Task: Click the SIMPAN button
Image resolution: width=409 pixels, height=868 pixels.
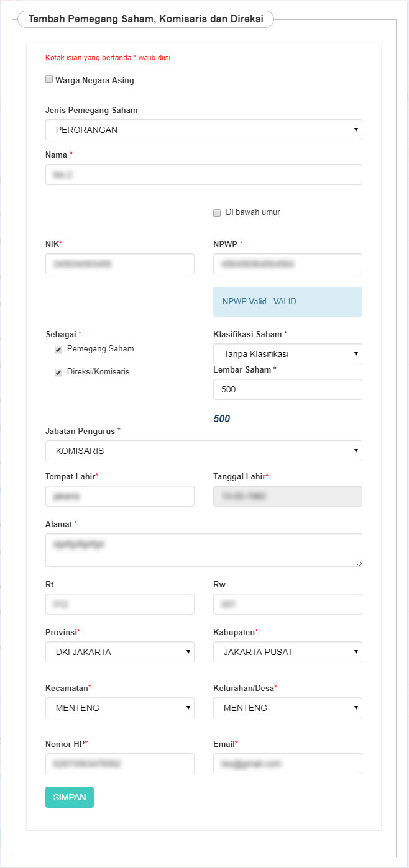Action: coord(70,797)
